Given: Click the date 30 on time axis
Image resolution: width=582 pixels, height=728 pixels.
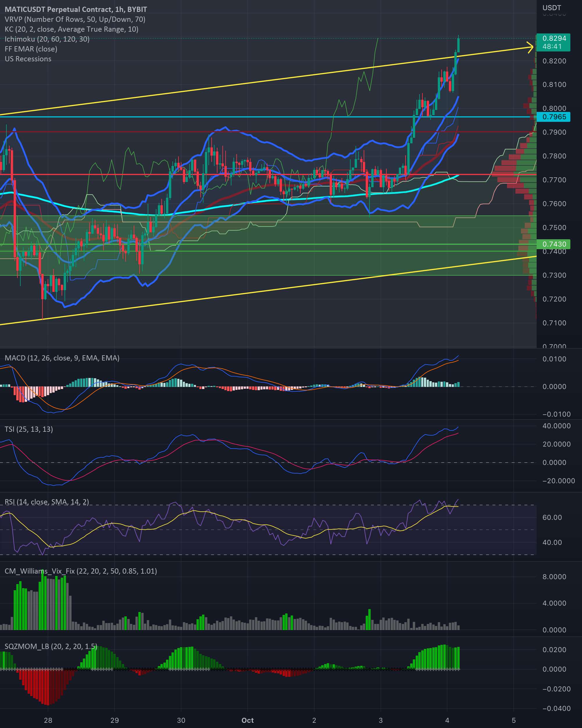Looking at the screenshot, I should (181, 720).
